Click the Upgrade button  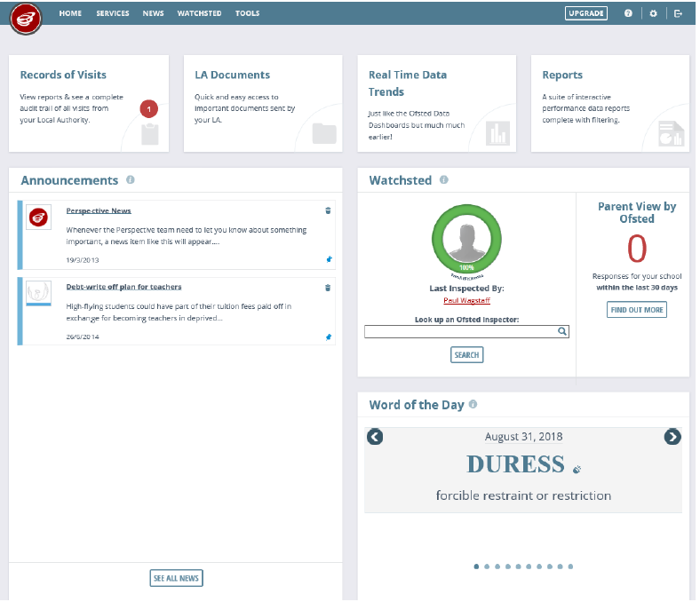[x=585, y=13]
